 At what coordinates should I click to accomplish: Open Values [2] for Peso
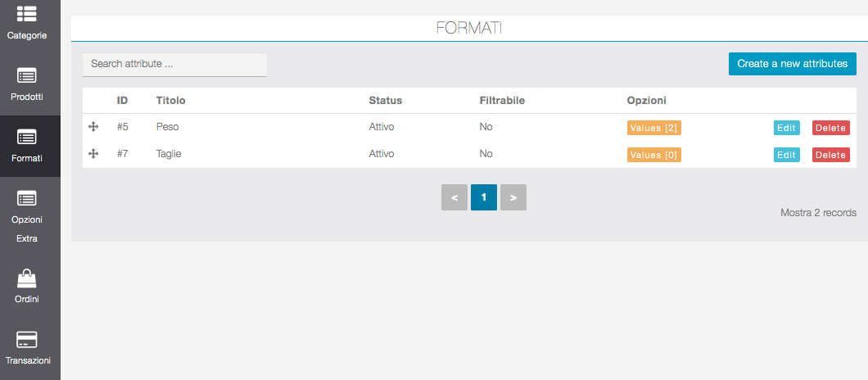(653, 128)
